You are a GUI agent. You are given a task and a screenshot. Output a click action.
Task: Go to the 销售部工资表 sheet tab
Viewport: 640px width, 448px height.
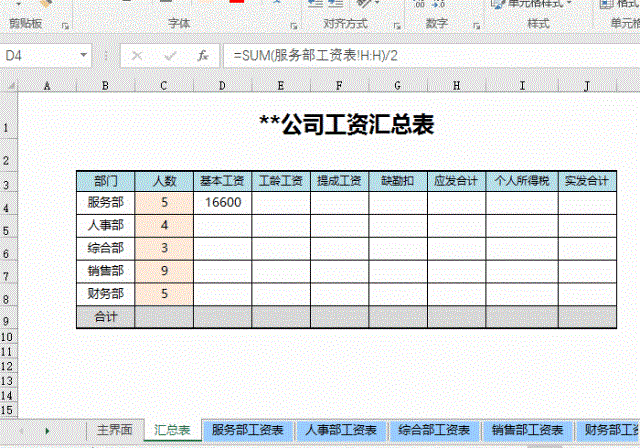tap(527, 430)
